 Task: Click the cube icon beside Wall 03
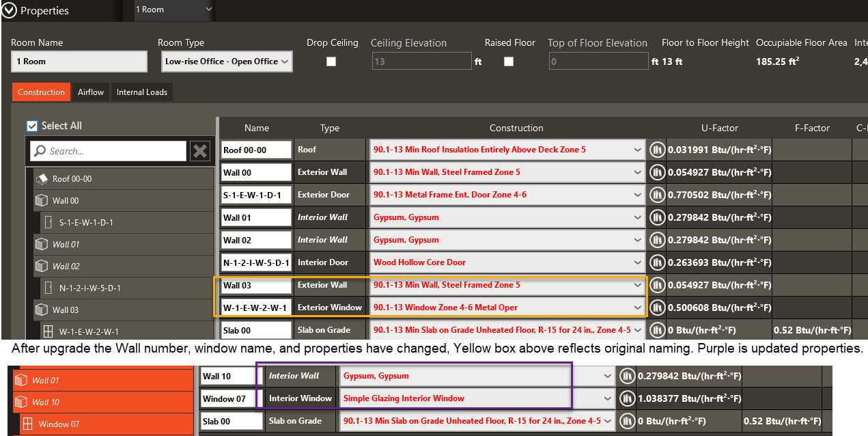(41, 310)
